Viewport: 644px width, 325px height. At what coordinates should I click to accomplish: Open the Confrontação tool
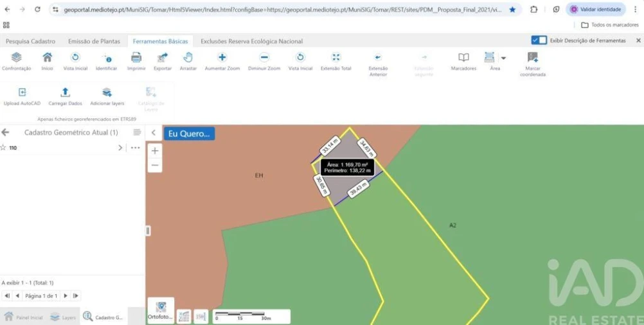[x=17, y=62]
